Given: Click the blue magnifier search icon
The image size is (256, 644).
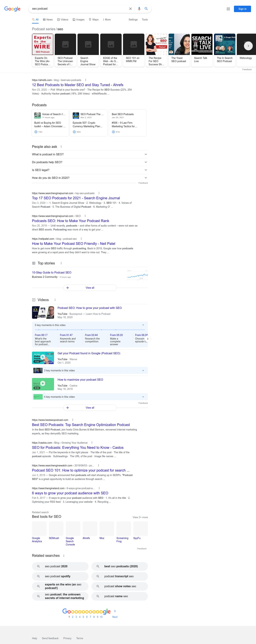Looking at the screenshot, I should point(146,9).
